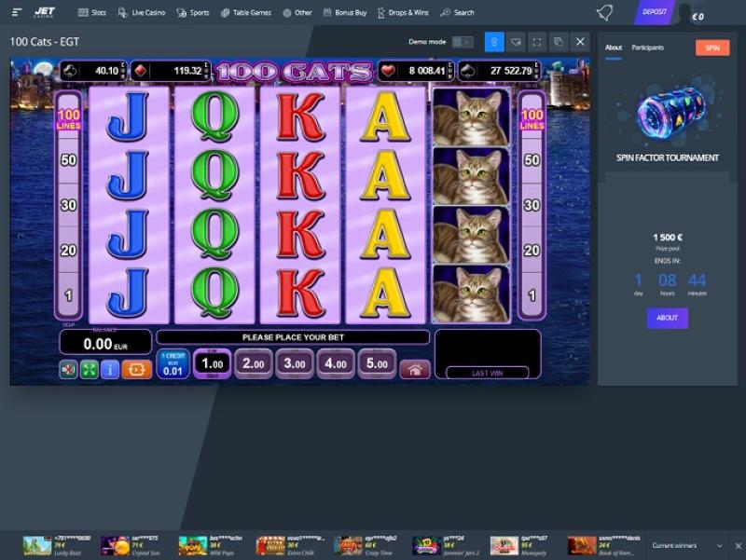Open the hamburger menu
746x560 pixels.
coord(17,12)
